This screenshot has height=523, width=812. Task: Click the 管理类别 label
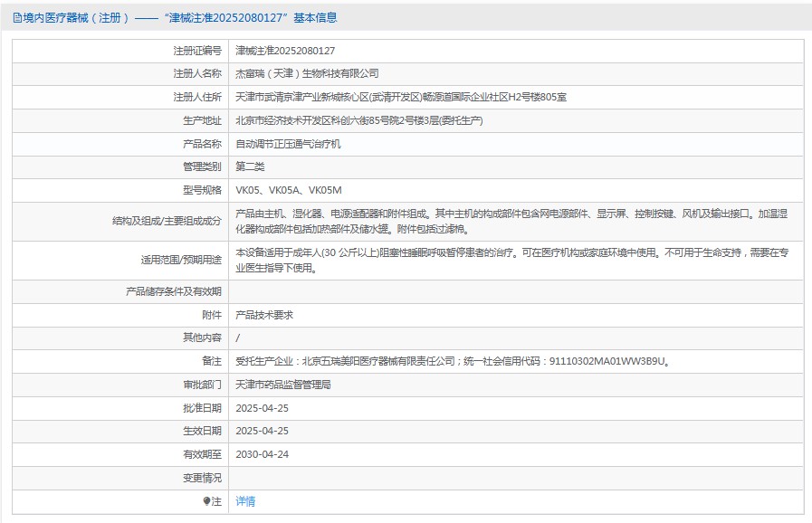[x=202, y=166]
